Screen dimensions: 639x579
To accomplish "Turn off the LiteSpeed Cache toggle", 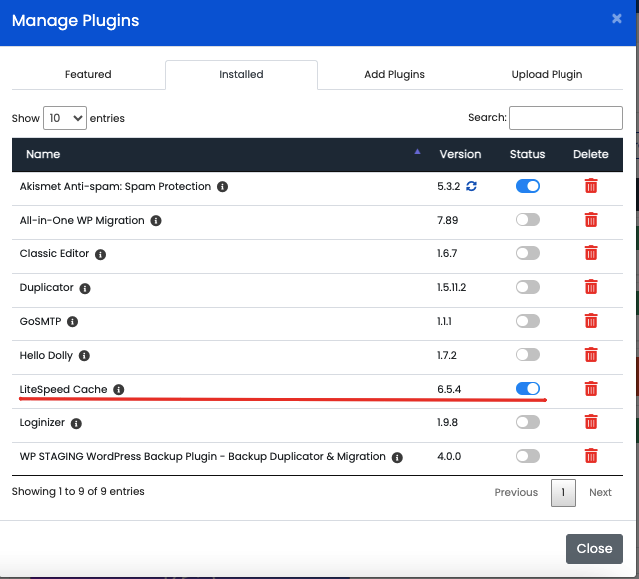I will tap(528, 388).
